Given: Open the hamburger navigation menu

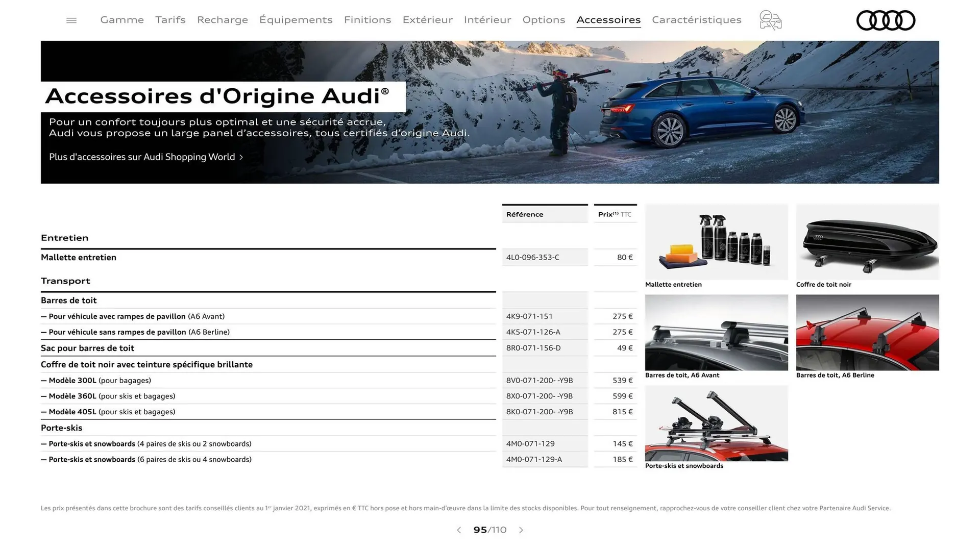Looking at the screenshot, I should (71, 20).
